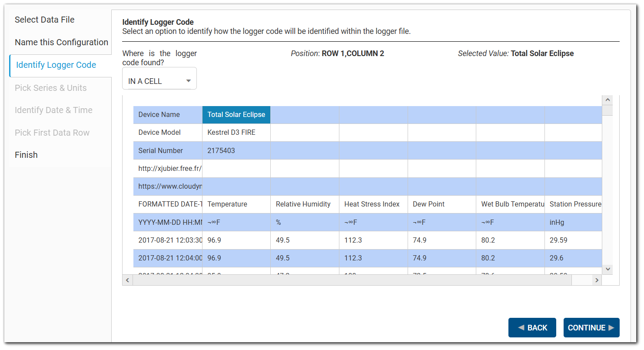
Task: Select the 2017-08-21 12:03:30 timestamp cell
Action: tap(168, 240)
